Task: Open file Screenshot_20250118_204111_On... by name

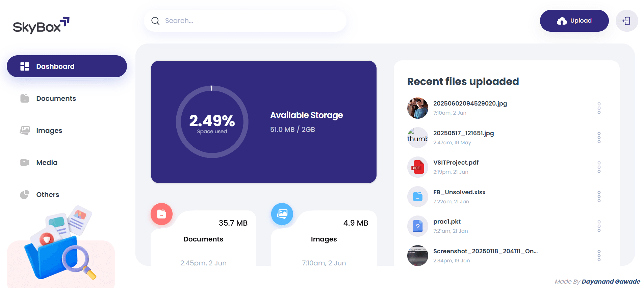Action: pos(486,251)
